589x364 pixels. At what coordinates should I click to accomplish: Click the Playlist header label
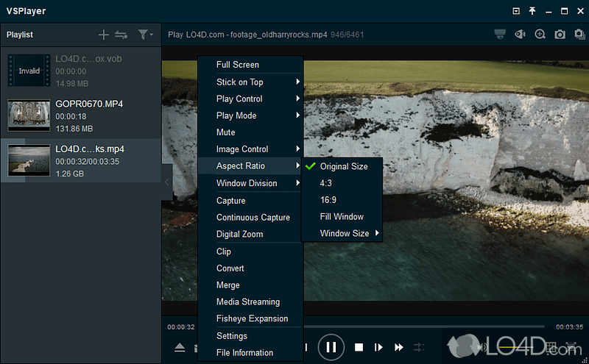pos(20,35)
